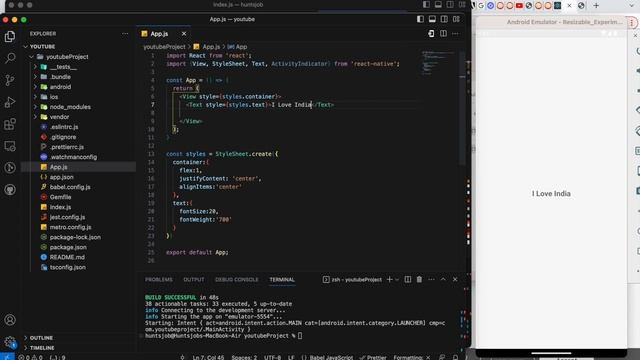Expand the TIMELINE section

[41, 348]
